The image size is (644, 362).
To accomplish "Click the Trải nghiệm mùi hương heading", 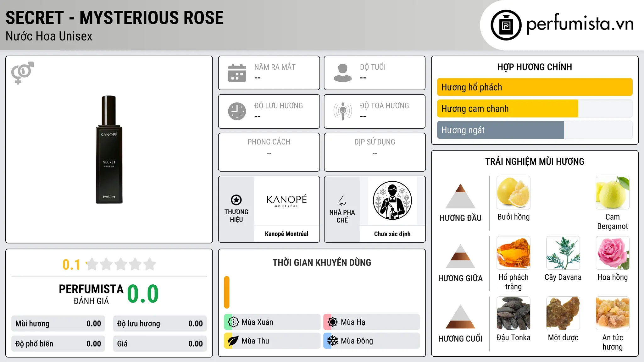I will pos(535,162).
